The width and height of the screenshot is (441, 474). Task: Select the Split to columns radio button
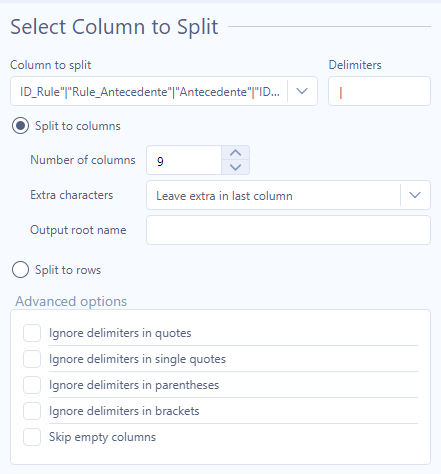(20, 126)
